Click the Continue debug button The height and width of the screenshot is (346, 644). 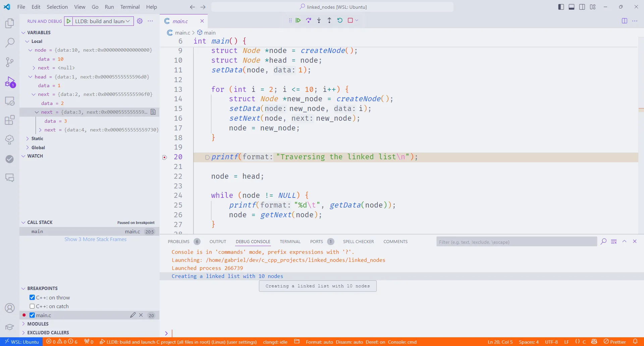pyautogui.click(x=298, y=20)
